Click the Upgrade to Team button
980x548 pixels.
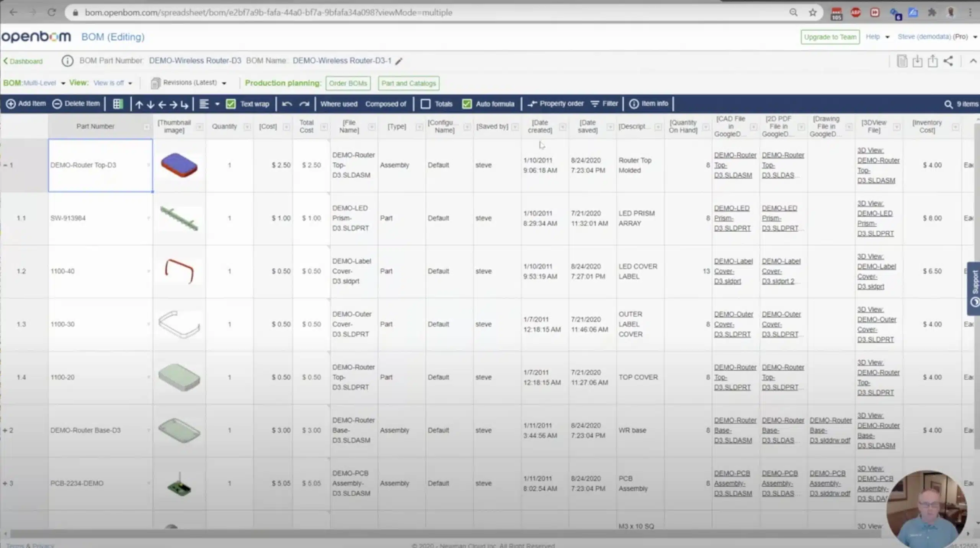[x=830, y=37]
